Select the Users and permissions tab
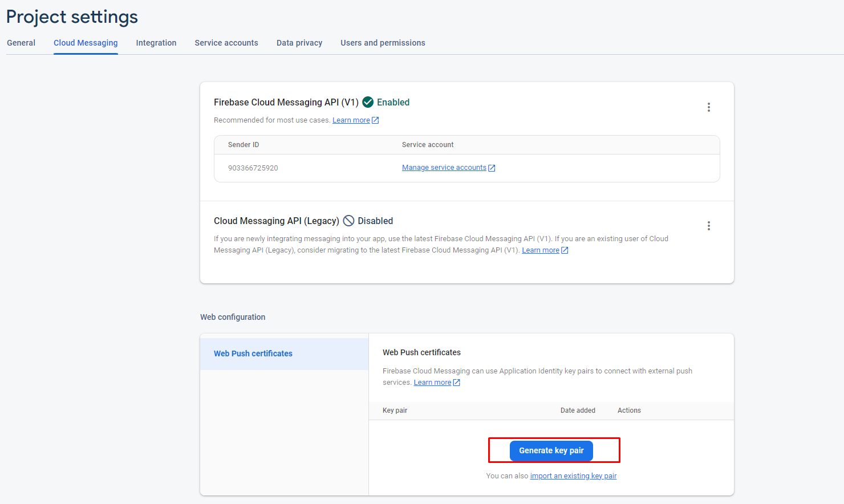 (x=383, y=43)
